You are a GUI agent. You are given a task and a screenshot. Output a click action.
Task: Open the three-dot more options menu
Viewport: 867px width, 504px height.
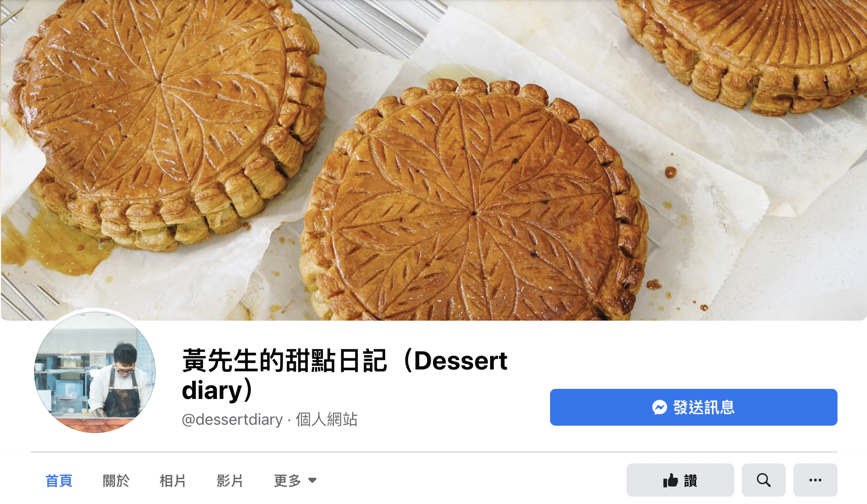(815, 480)
